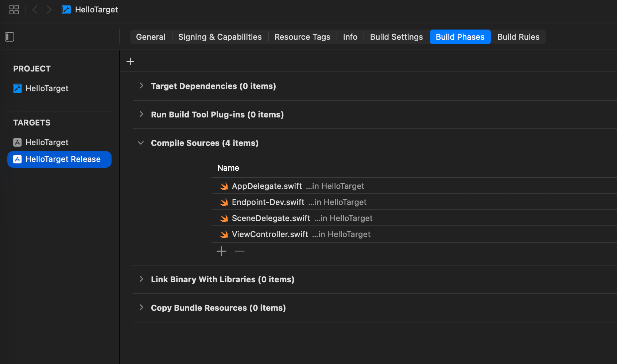The height and width of the screenshot is (364, 617).
Task: Select the Build Phases tab
Action: coord(460,37)
